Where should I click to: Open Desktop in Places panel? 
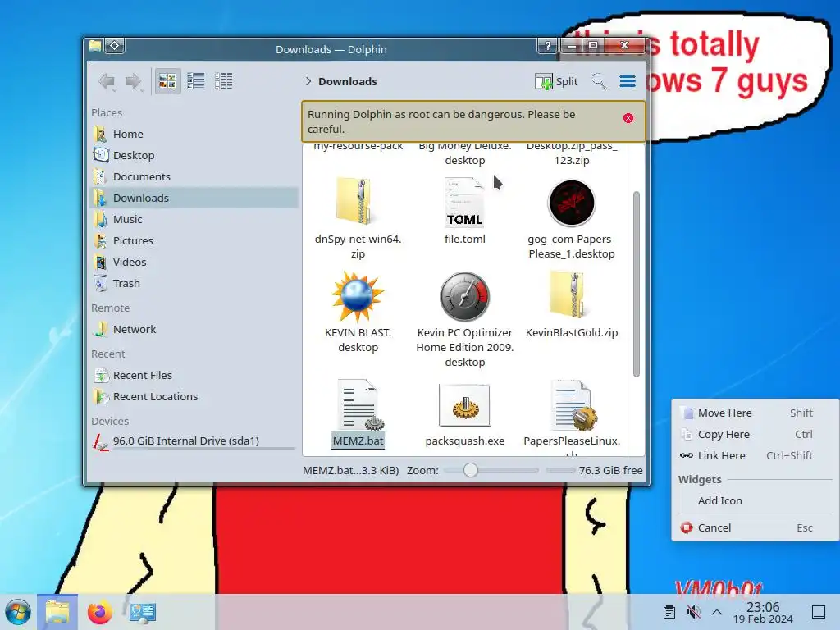click(194, 155)
